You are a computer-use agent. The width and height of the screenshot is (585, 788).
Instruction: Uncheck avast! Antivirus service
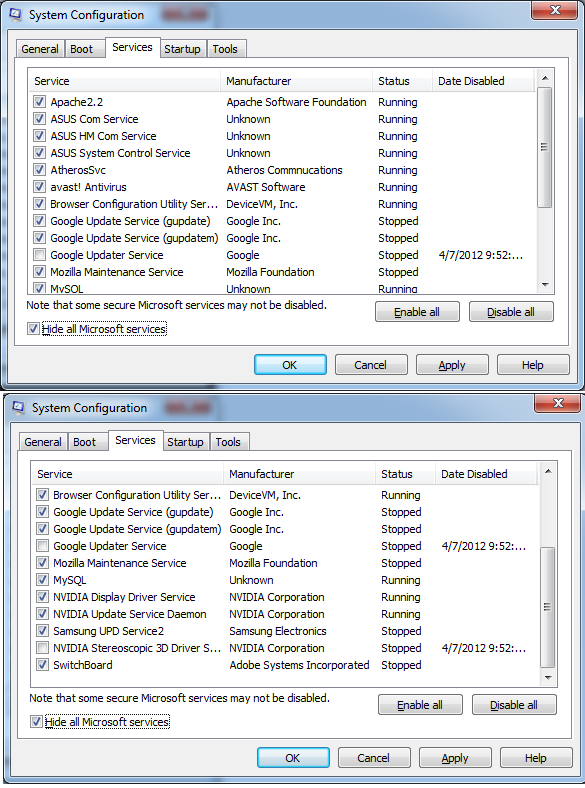pos(39,187)
